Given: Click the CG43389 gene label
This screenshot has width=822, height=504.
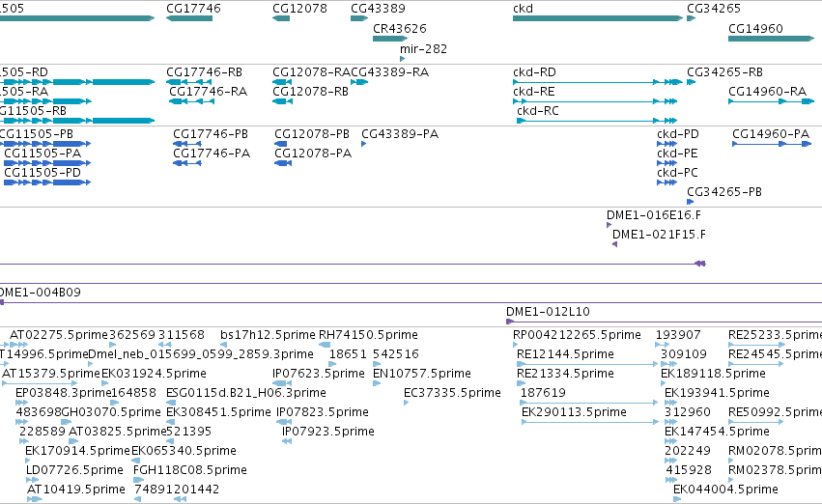Looking at the screenshot, I should [x=378, y=9].
